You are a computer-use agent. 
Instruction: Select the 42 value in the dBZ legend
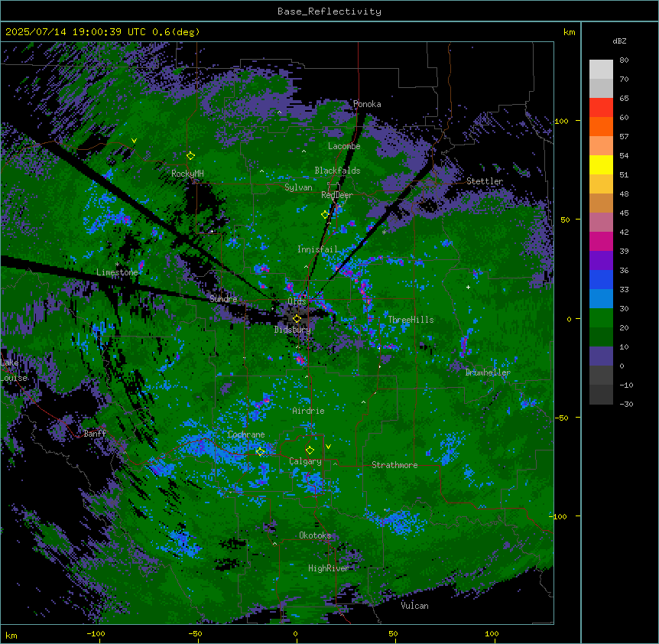[x=624, y=232]
